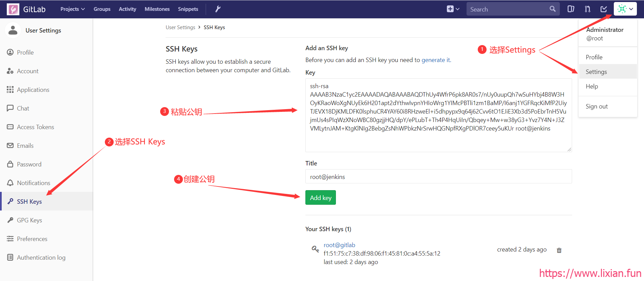Viewport: 644px width, 281px height.
Task: Click the new item plus icon
Action: (450, 9)
